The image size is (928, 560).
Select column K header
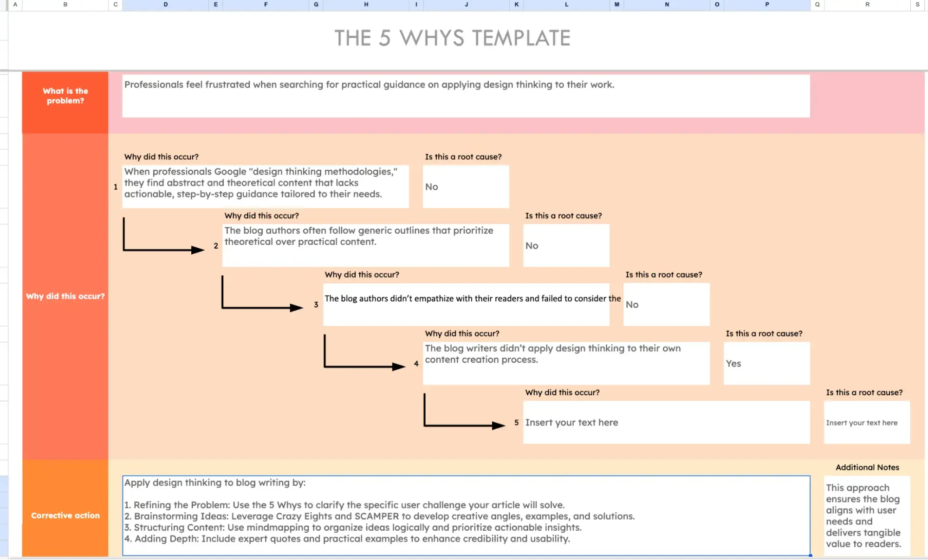pos(517,5)
